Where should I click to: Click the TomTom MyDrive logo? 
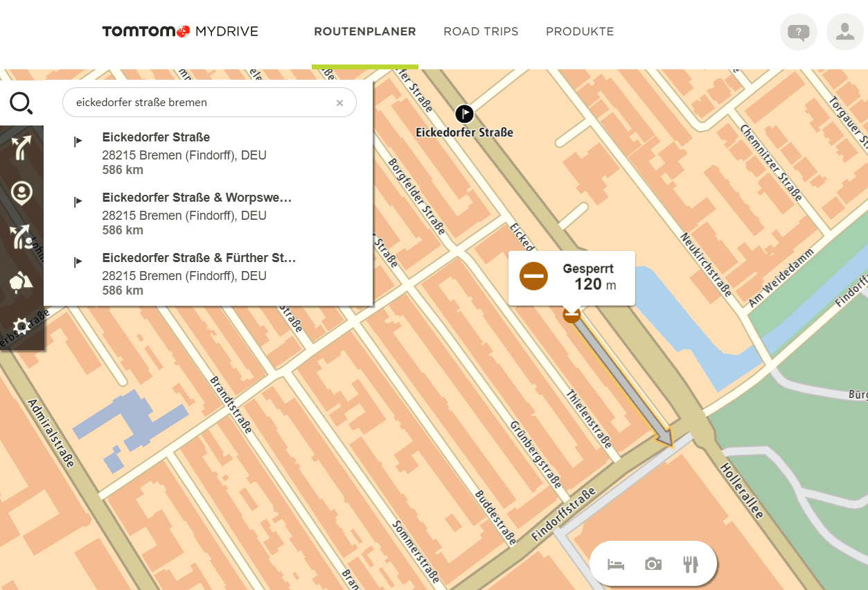coord(180,31)
